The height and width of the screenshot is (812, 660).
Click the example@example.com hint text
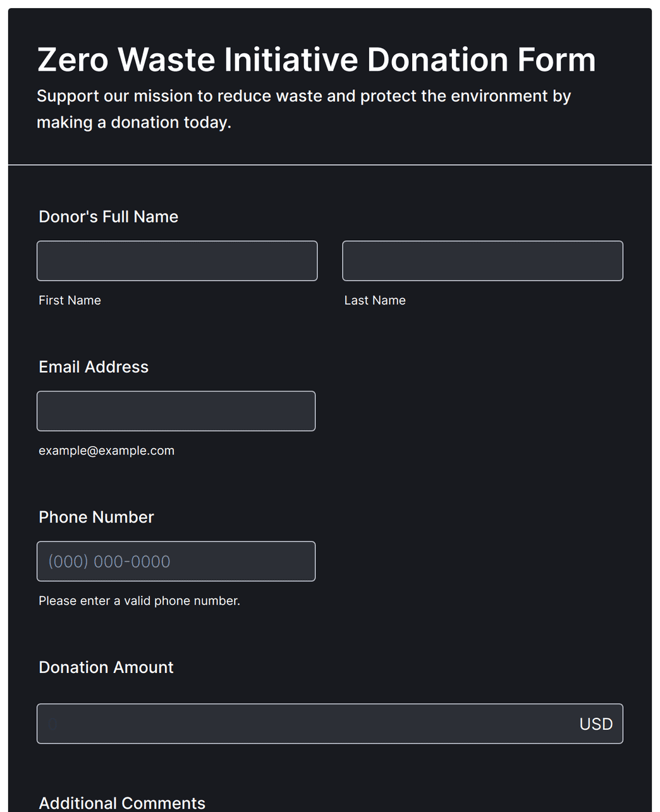pos(106,451)
